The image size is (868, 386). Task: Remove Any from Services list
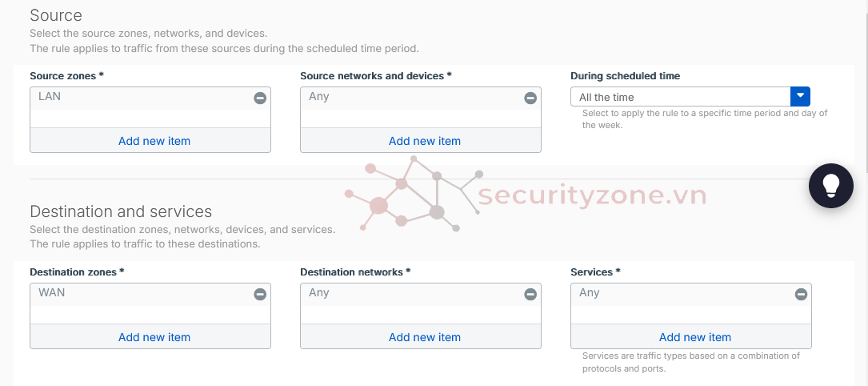click(801, 294)
